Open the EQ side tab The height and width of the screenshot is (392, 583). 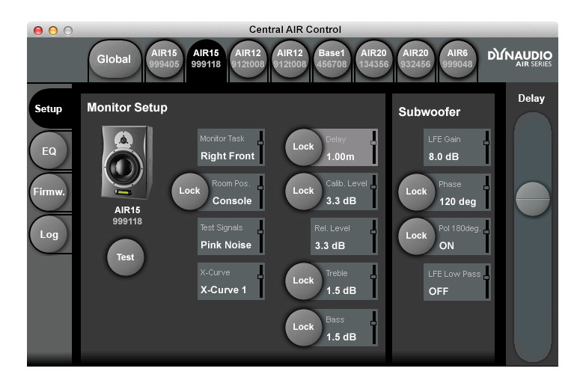[49, 151]
